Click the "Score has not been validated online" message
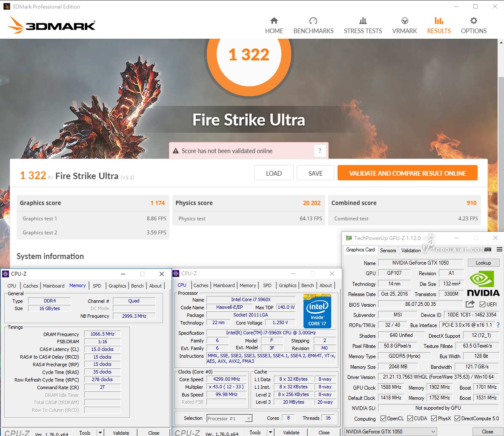The image size is (504, 436). 227,151
